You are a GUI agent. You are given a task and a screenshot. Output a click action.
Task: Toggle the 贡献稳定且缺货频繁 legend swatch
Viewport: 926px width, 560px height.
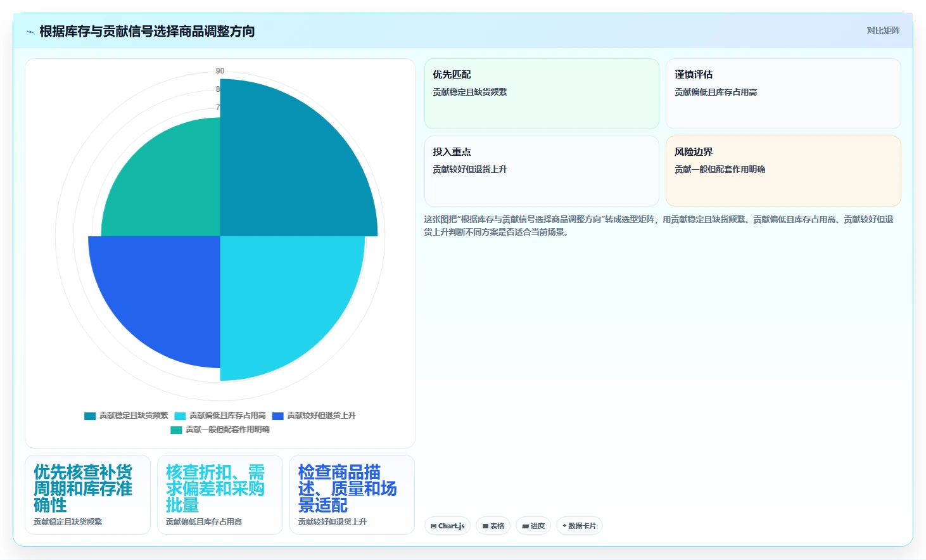click(x=90, y=416)
